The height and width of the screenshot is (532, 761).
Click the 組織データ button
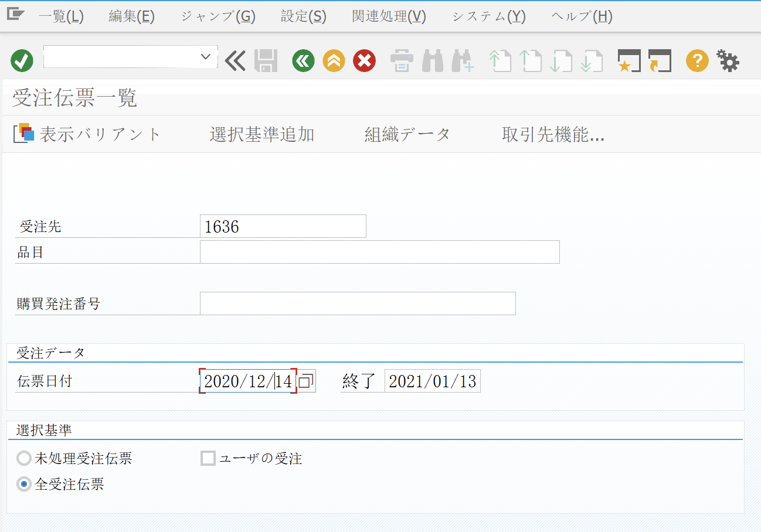[x=407, y=134]
